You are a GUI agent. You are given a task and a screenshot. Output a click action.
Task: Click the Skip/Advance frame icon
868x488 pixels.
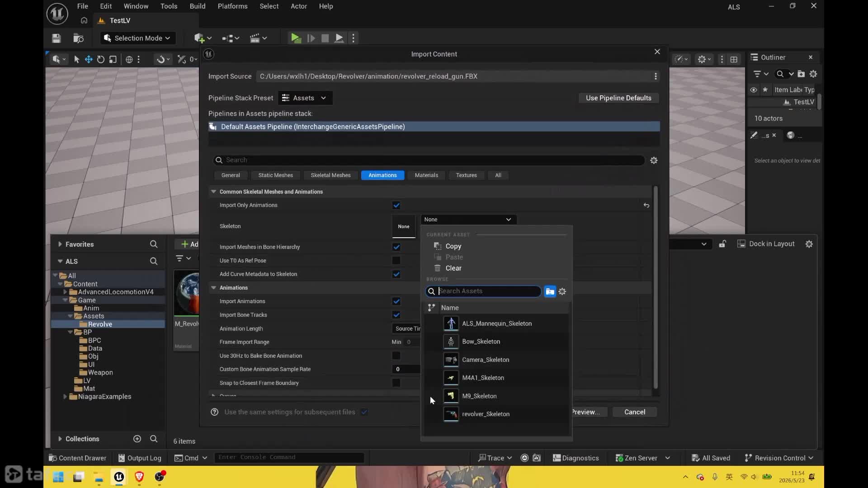(311, 38)
